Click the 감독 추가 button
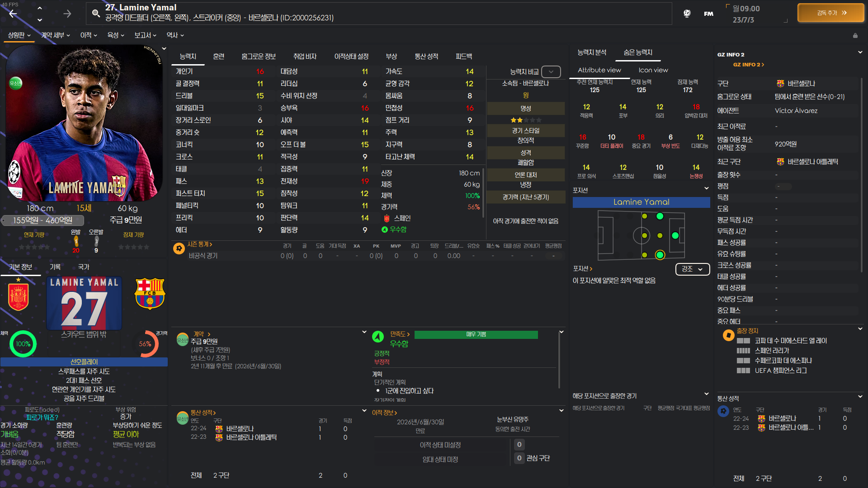This screenshot has width=868, height=488. pyautogui.click(x=831, y=13)
